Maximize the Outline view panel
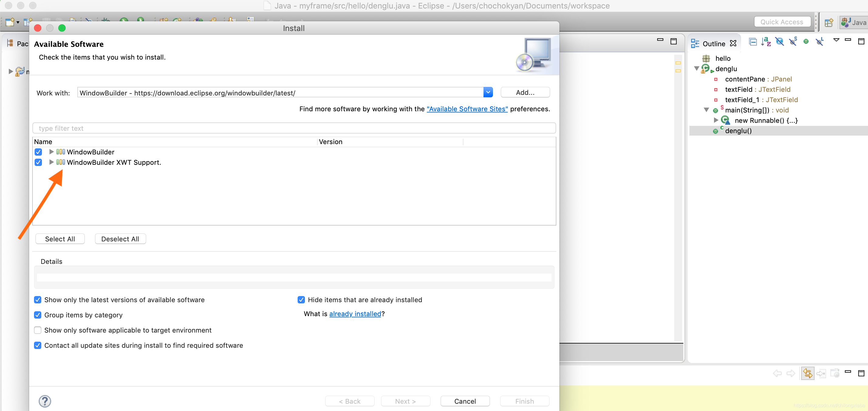This screenshot has height=411, width=868. coord(861,41)
